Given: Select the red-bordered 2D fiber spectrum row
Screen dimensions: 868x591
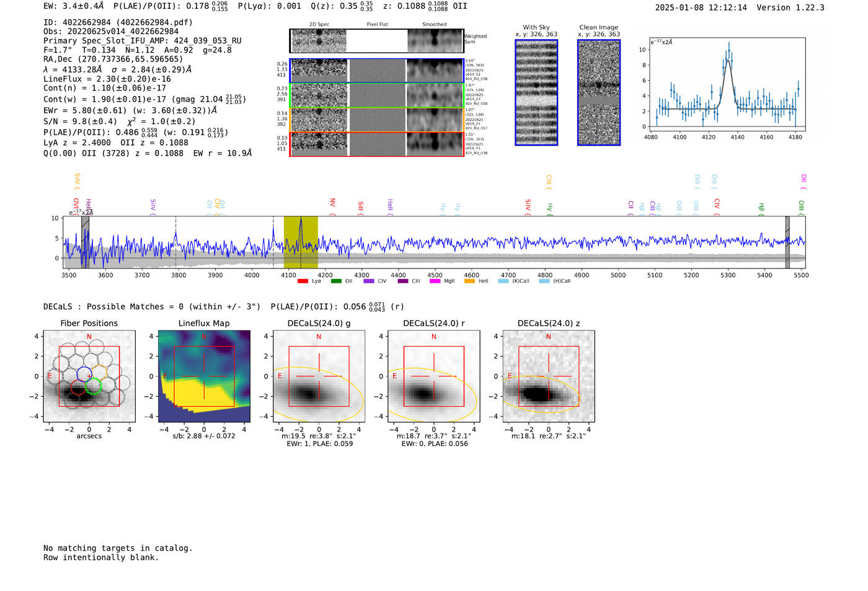Looking at the screenshot, I should click(376, 144).
